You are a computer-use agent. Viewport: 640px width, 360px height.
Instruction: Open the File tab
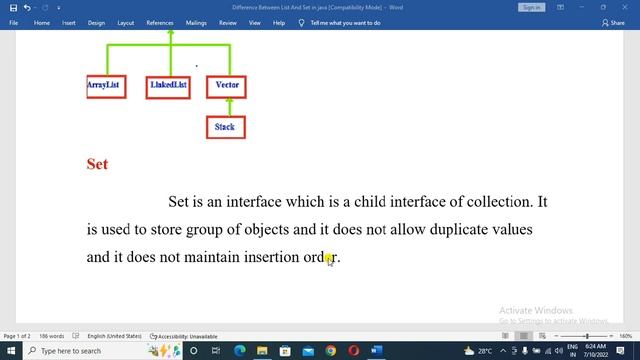coord(13,23)
